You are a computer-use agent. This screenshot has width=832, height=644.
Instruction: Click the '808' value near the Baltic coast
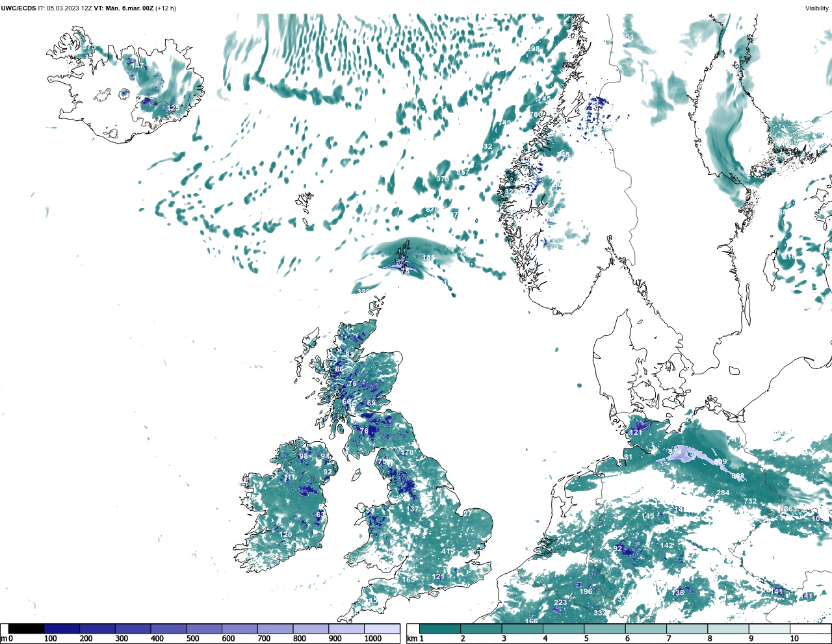coord(738,476)
